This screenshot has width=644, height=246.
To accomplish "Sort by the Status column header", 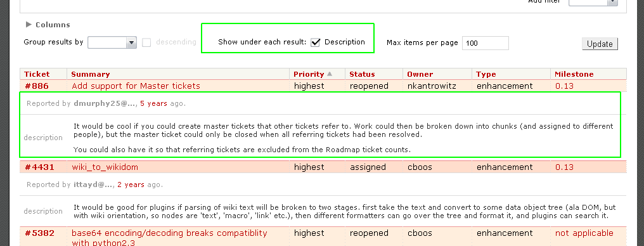I will point(363,74).
